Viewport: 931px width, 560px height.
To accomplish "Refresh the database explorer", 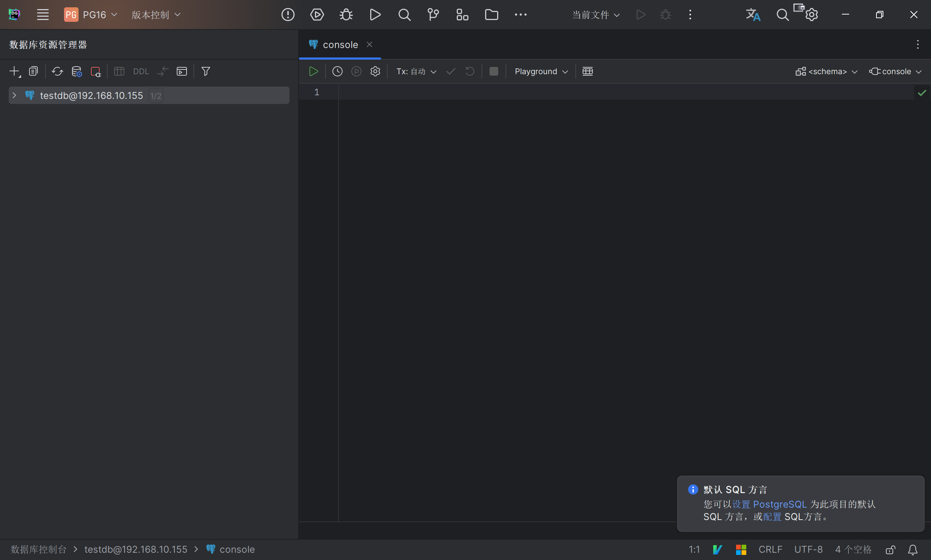I will 57,71.
